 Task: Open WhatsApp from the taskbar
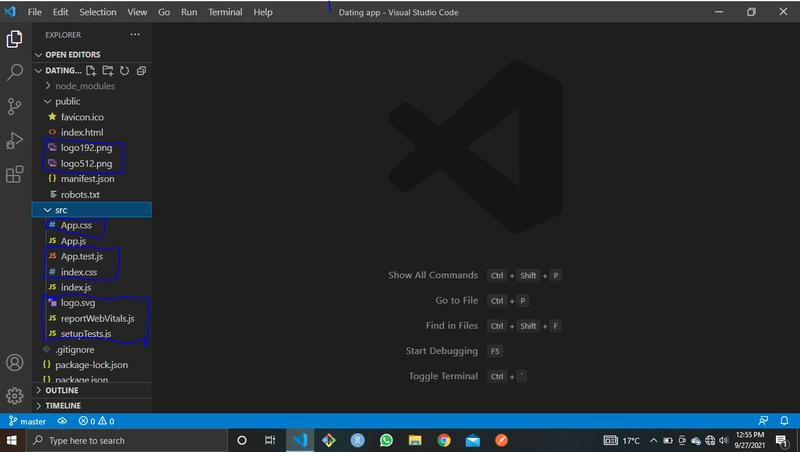386,440
